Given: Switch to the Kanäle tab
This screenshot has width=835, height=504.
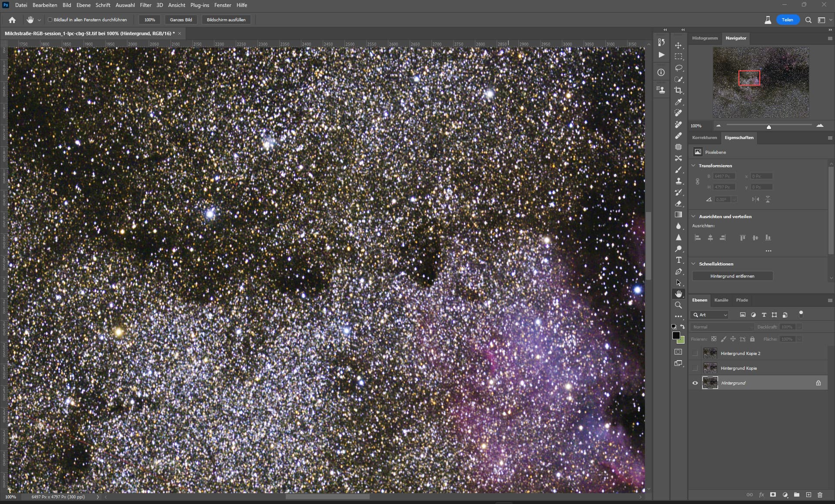Looking at the screenshot, I should (721, 300).
